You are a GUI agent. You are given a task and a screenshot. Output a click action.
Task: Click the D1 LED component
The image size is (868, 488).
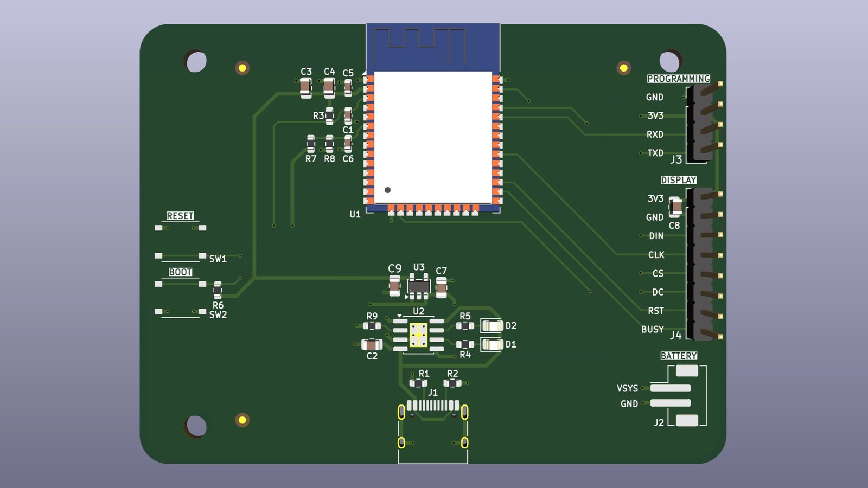492,344
